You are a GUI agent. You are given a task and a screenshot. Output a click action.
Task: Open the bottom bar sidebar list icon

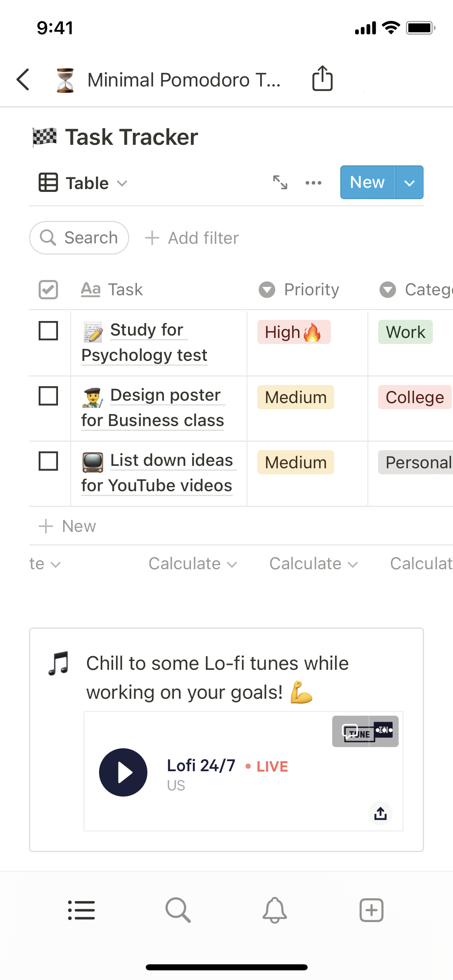pos(81,910)
